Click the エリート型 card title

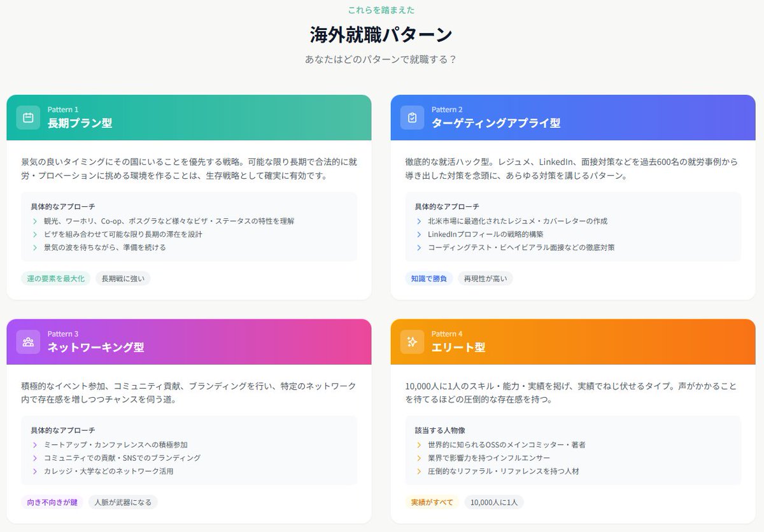tap(458, 347)
